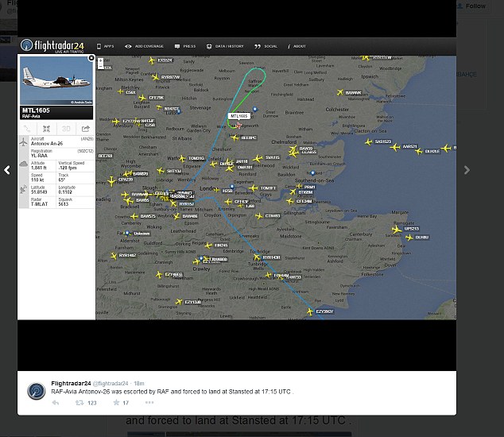
Task: Select the BAW486 plane icon
Action: [176, 216]
